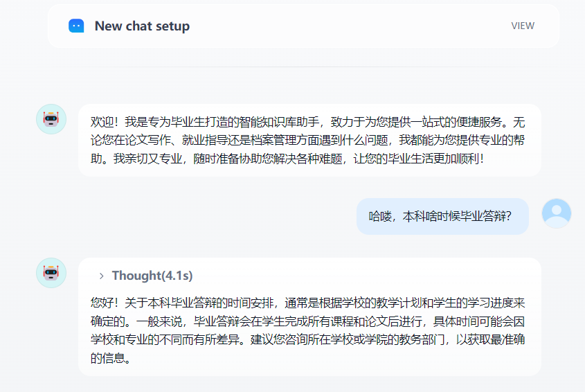Click the last line of the welcome message

(x=287, y=159)
